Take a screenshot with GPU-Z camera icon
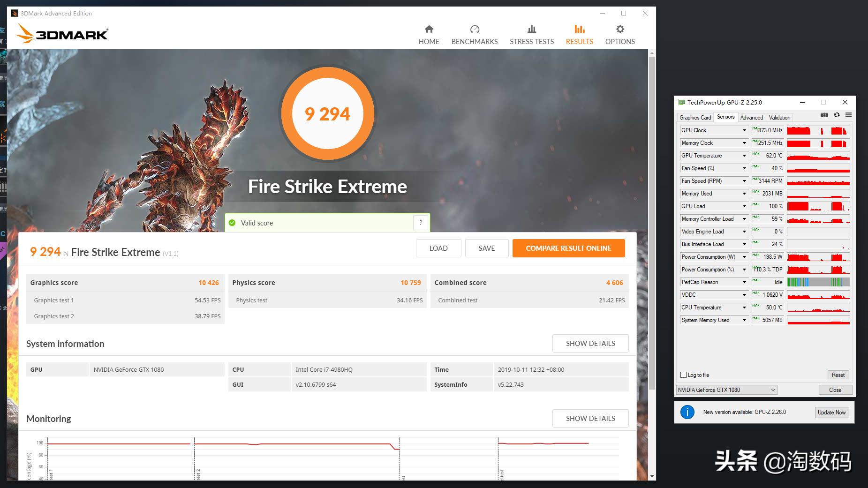 click(824, 115)
